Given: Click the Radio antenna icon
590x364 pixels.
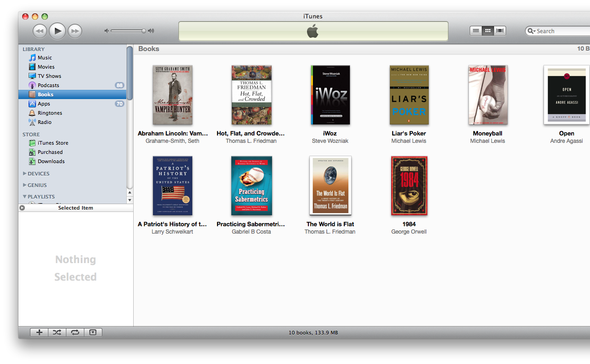Looking at the screenshot, I should click(32, 122).
